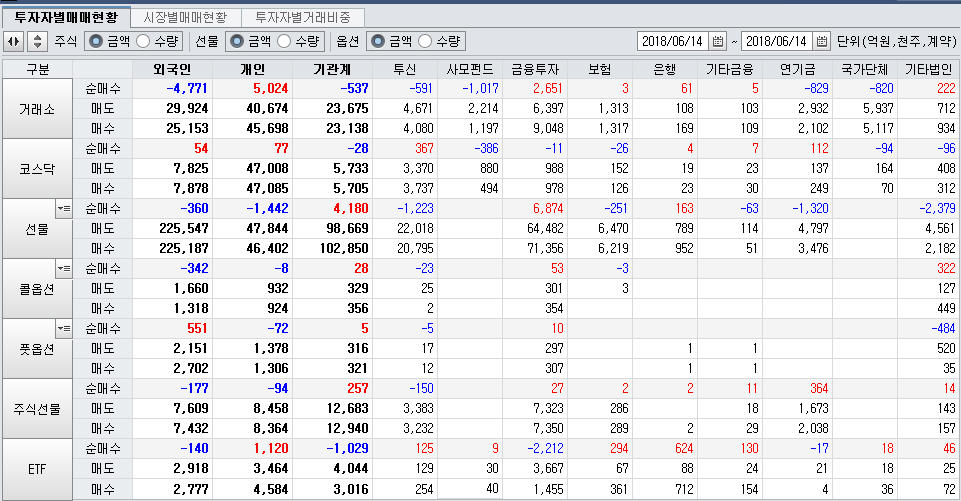Click the 보험 column header
Viewport: 961px width, 501px height.
coord(600,69)
